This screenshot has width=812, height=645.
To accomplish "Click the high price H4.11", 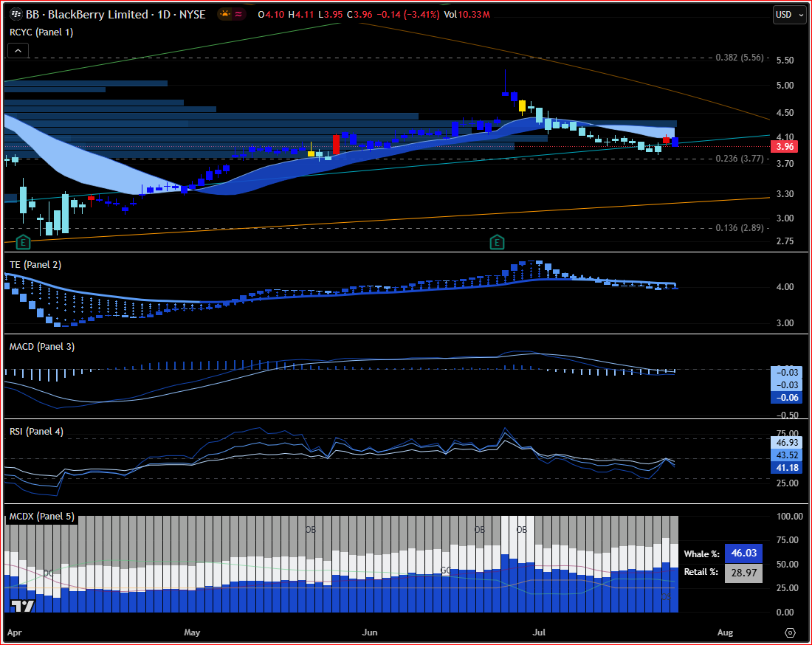I will click(301, 15).
